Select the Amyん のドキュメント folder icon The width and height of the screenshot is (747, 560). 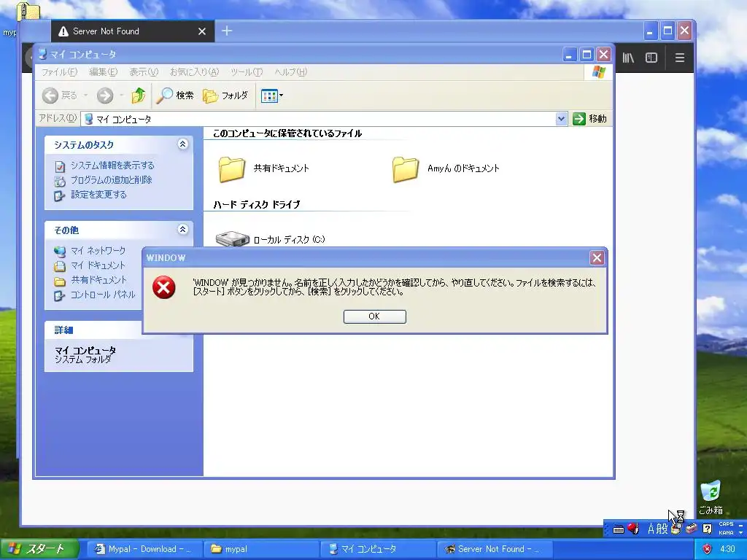tap(406, 169)
